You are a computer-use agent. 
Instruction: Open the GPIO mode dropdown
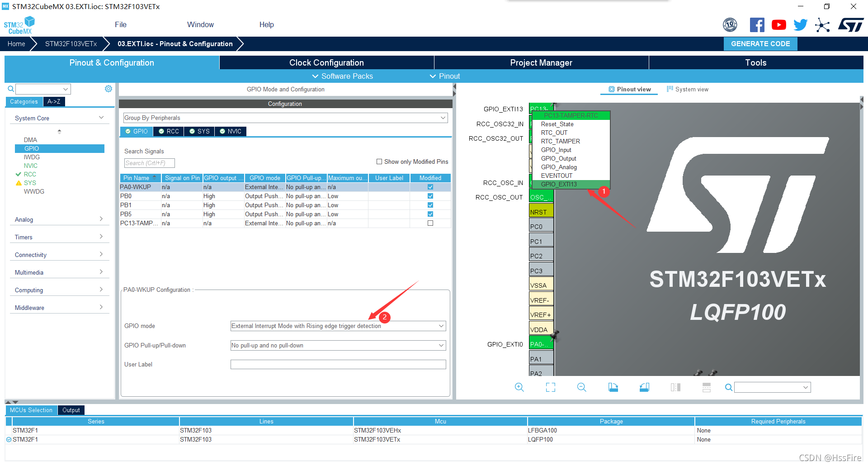(338, 326)
